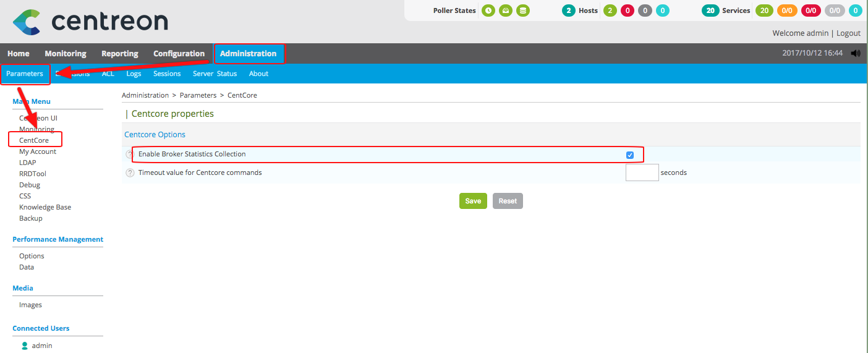The width and height of the screenshot is (868, 353).
Task: Switch to the Server Status tab
Action: (215, 74)
